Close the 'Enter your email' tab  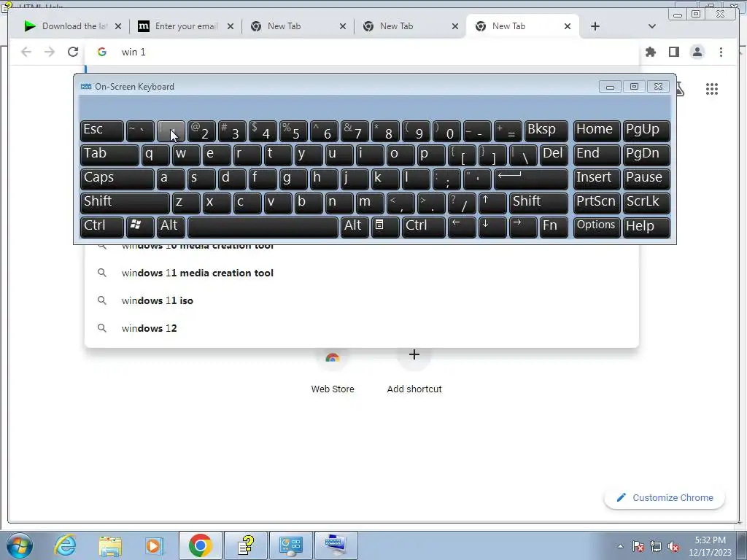[231, 26]
